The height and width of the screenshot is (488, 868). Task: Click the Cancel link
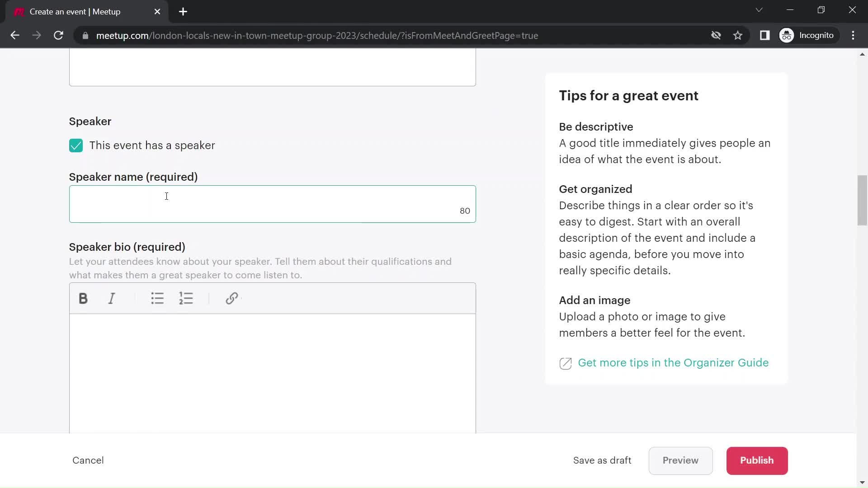[x=88, y=460]
